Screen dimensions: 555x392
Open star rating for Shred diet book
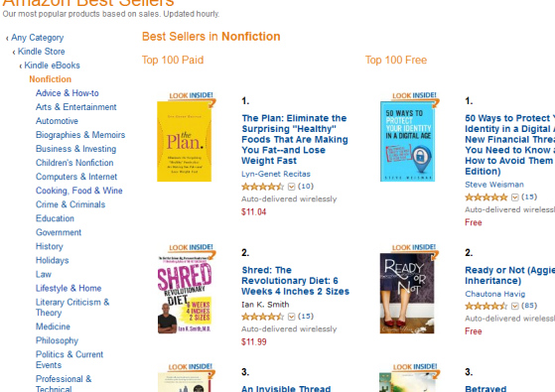pyautogui.click(x=263, y=317)
